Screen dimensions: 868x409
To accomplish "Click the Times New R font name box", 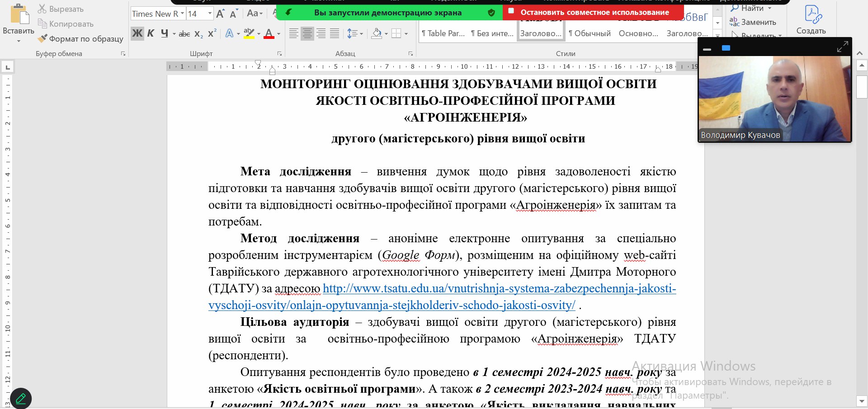I will pos(155,14).
